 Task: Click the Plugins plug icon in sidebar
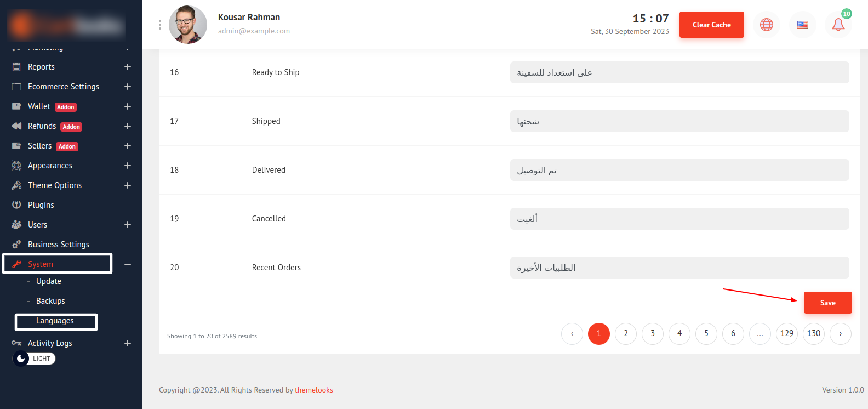coord(16,205)
